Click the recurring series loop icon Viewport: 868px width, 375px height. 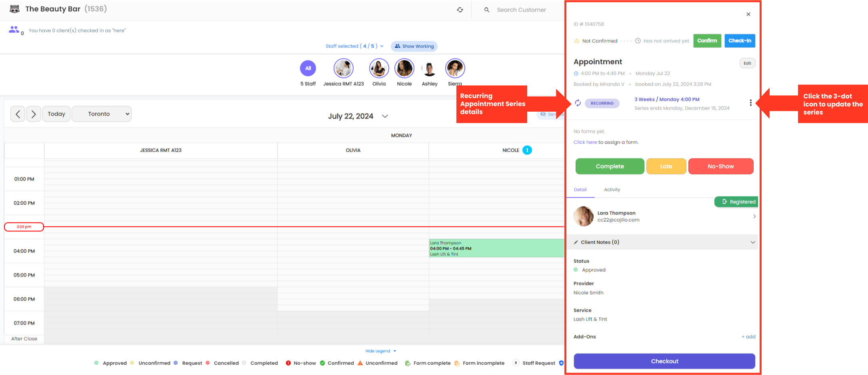(578, 103)
